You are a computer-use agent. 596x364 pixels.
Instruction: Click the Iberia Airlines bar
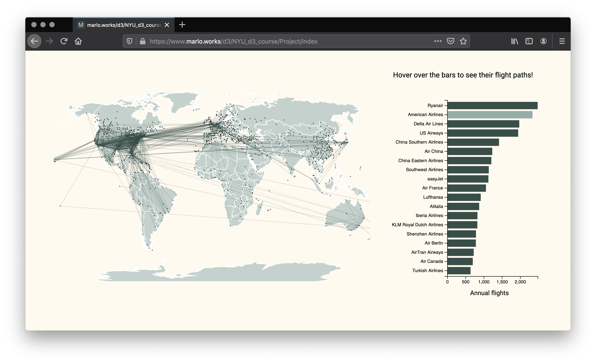pos(462,216)
